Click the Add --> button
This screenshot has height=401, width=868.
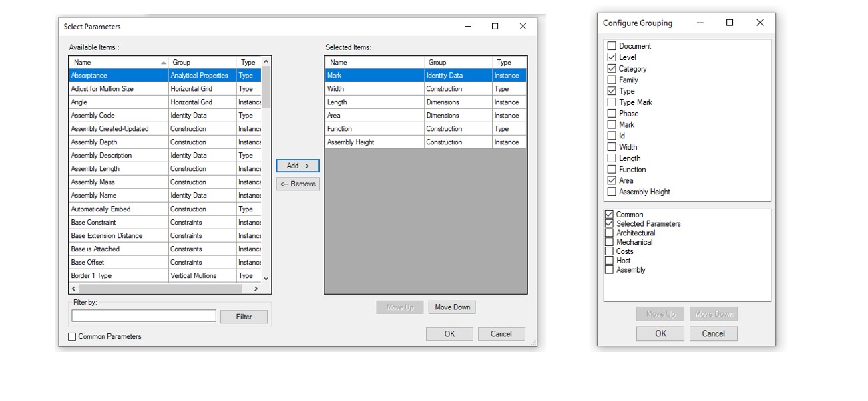[298, 166]
